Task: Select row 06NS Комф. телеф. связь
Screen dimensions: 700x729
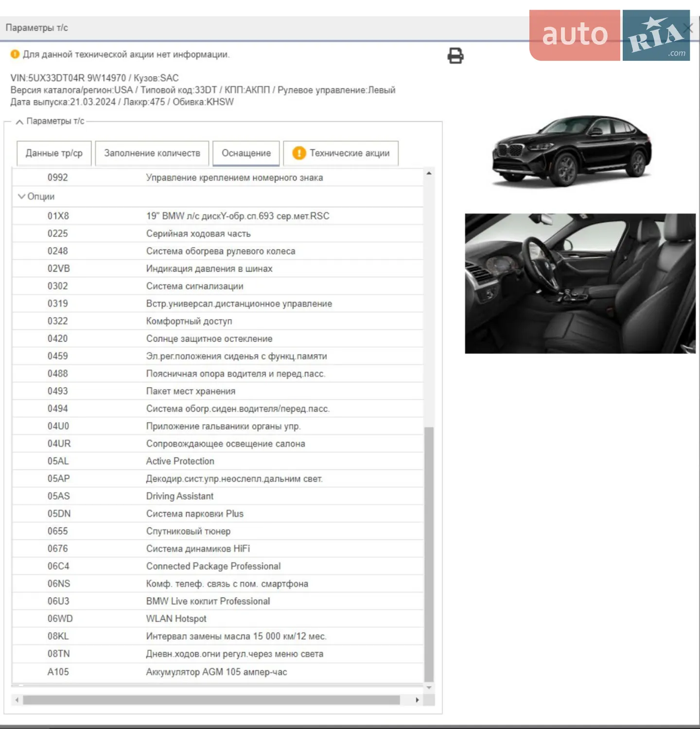Action: (218, 584)
